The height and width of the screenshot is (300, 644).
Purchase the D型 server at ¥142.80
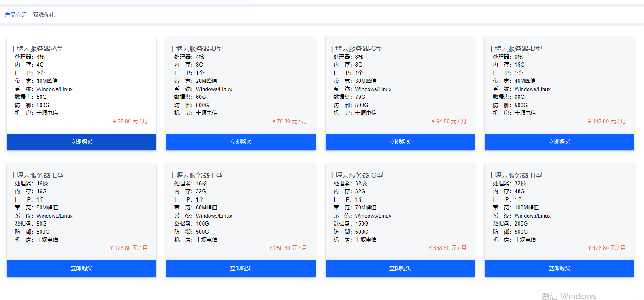tap(559, 142)
